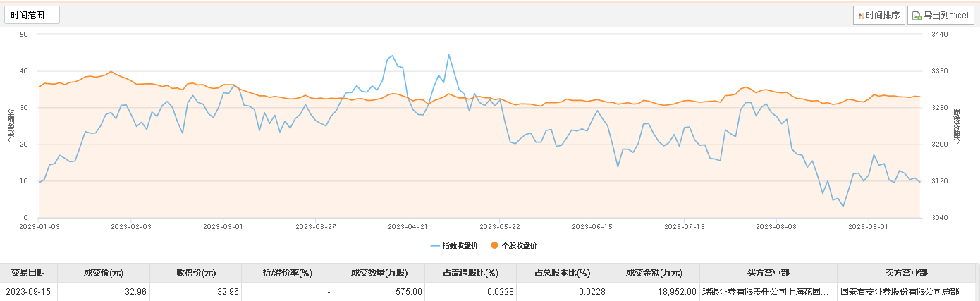Sort by 交易日期 column header
This screenshot has height=301, width=980.
pos(28,273)
